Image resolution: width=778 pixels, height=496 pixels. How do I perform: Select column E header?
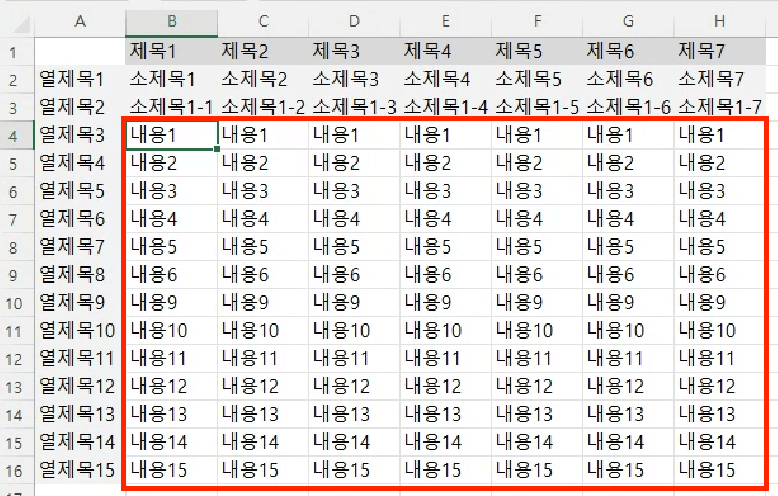446,21
